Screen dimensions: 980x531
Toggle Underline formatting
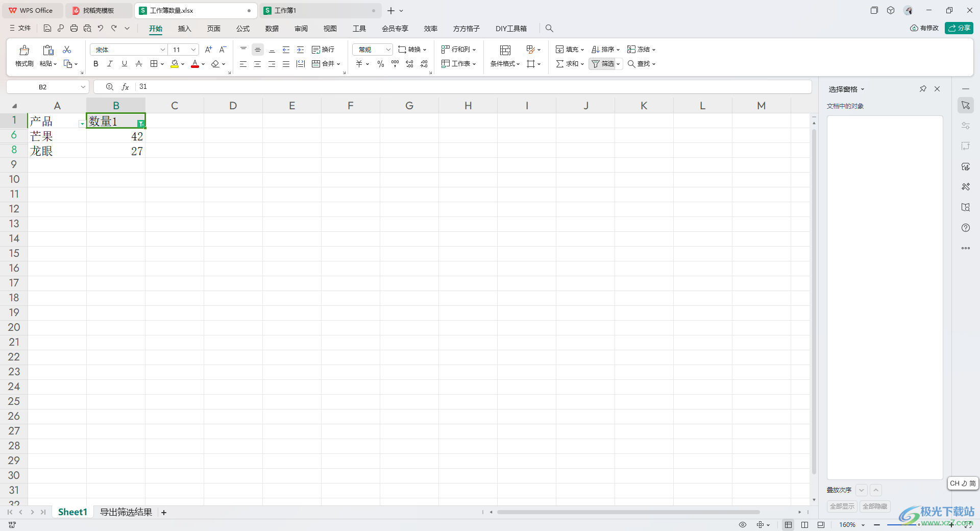point(124,64)
